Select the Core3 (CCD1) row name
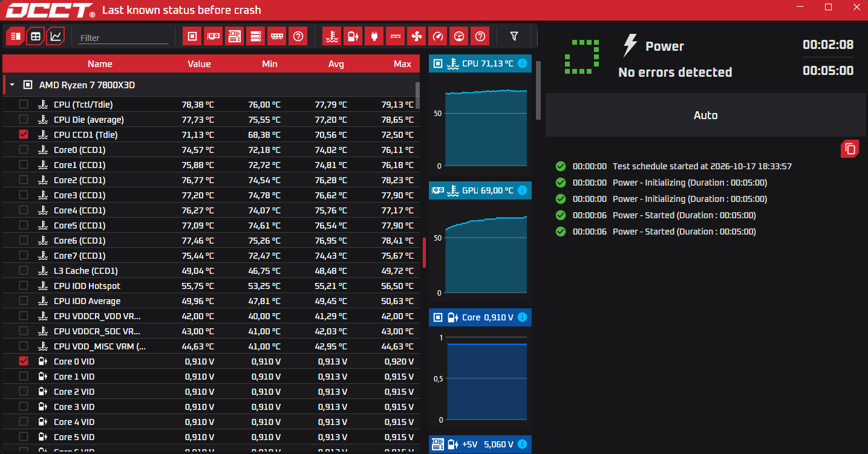 pos(80,195)
